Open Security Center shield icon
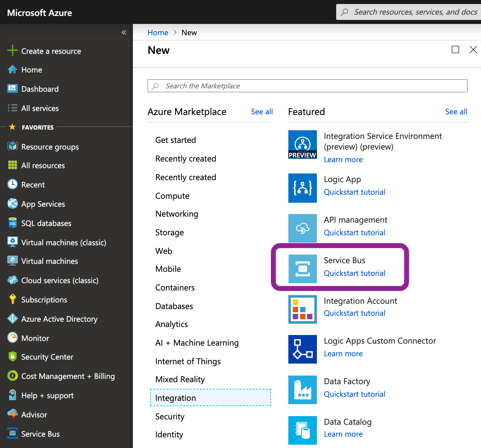Screen dimensions: 481x448 (12, 356)
